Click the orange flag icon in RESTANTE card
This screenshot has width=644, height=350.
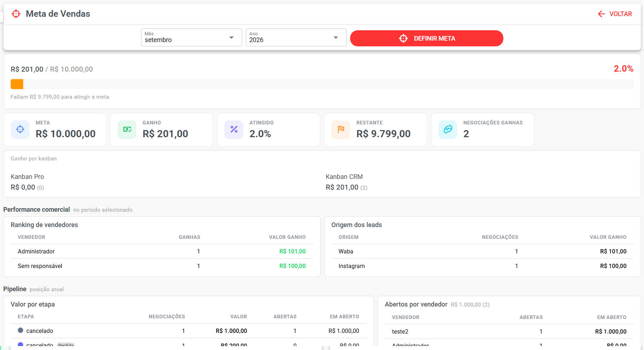341,129
